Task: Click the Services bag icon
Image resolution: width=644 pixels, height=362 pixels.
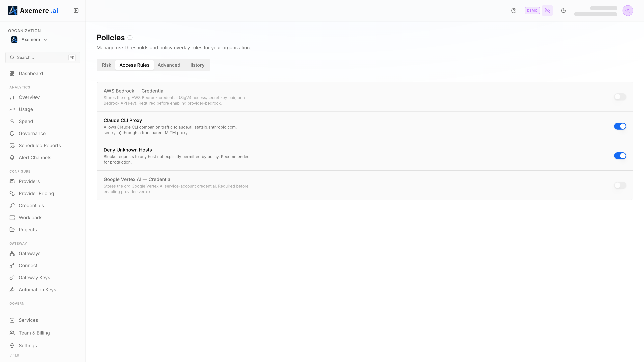Action: [x=12, y=320]
